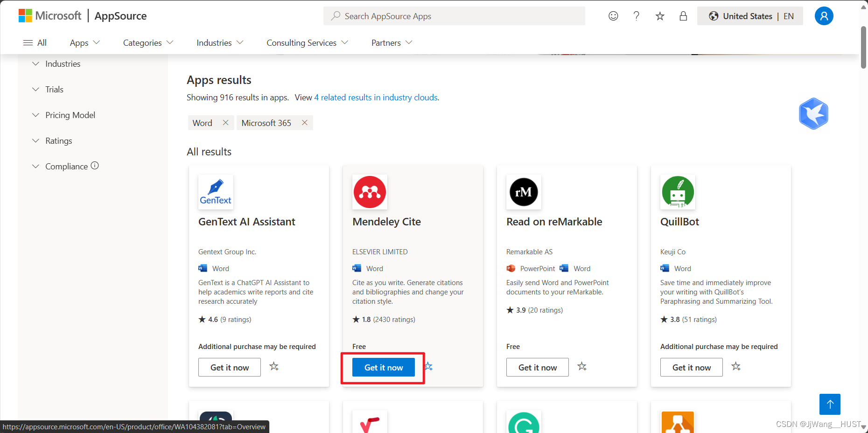Click the search magnifier icon

(336, 16)
